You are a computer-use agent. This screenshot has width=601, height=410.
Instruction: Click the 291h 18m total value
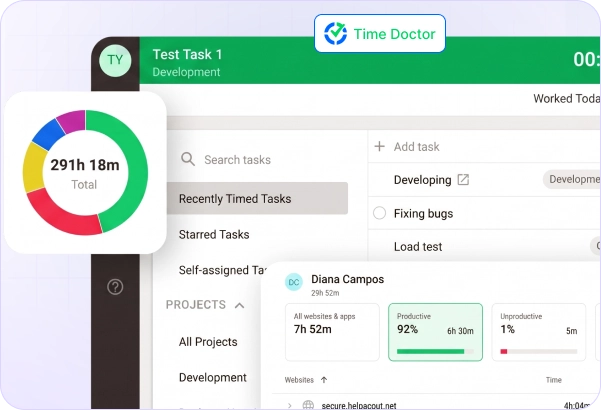coord(85,165)
